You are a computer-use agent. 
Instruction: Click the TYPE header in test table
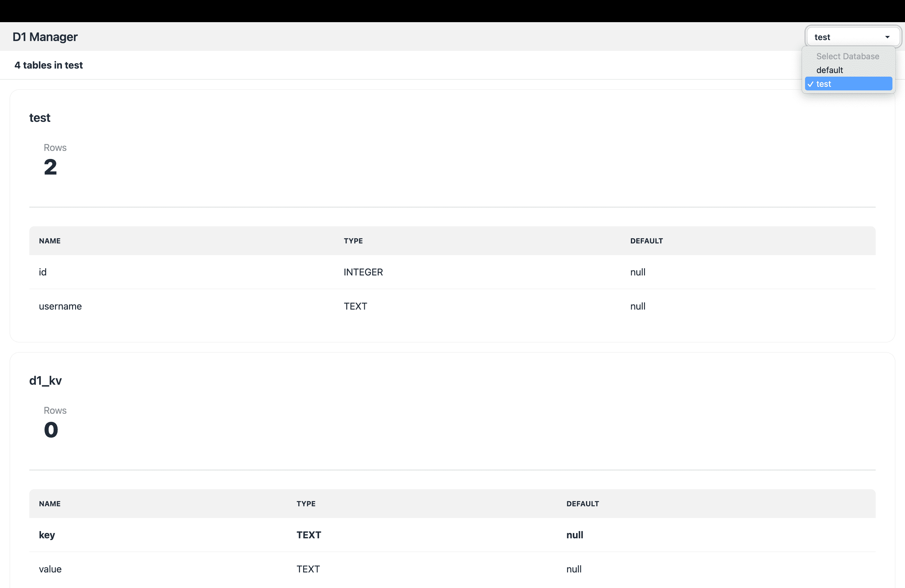pos(353,241)
